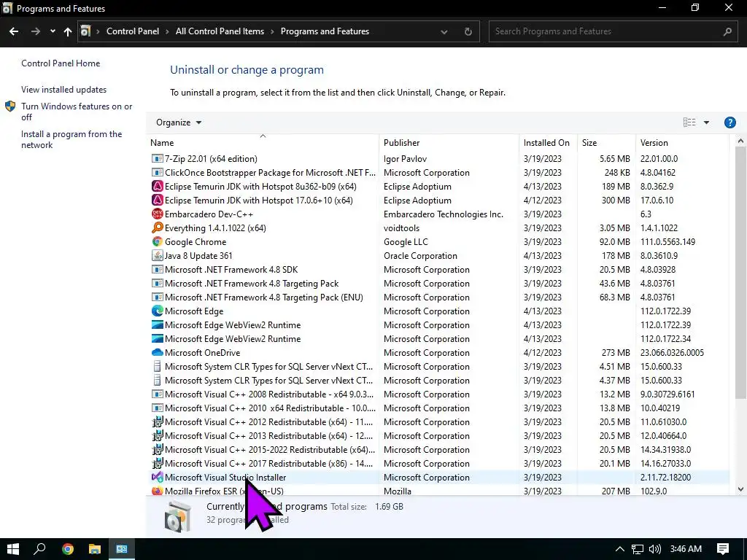Sort by the Version column header
The height and width of the screenshot is (560, 747).
683,142
